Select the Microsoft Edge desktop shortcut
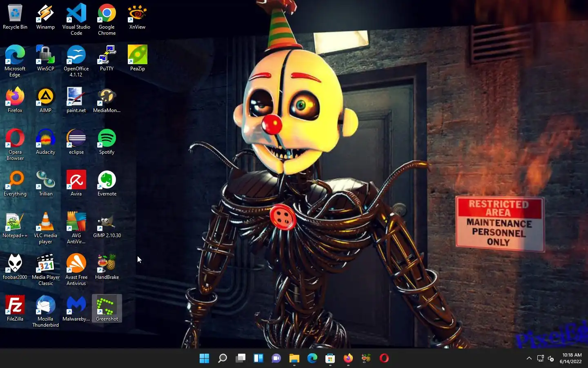 (x=15, y=61)
